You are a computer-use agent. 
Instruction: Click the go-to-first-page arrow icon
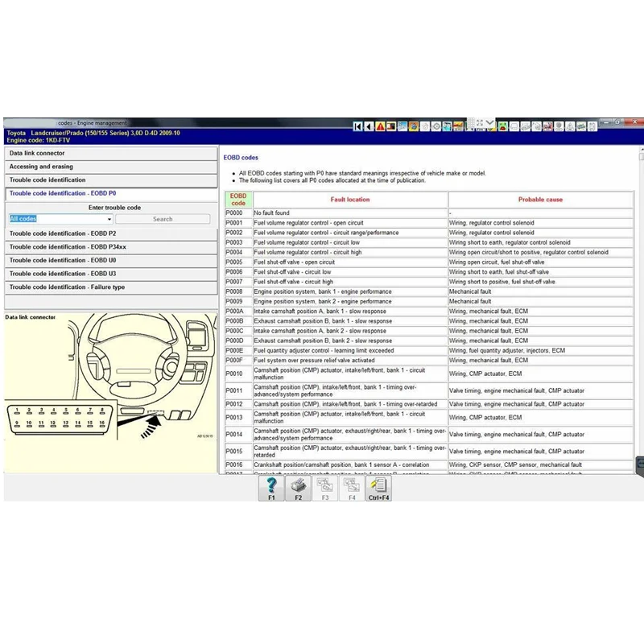[357, 126]
